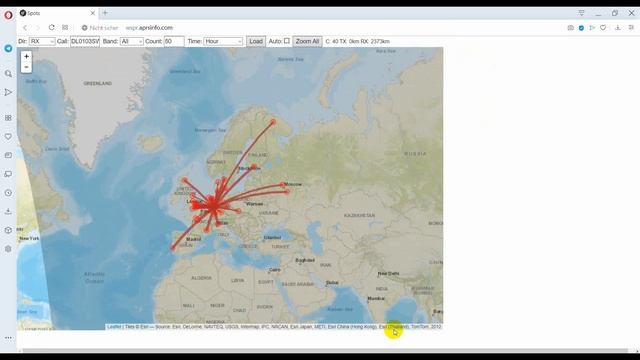Open the Speed Dial grid icon in sidebar
This screenshot has width=640, height=360.
tap(8, 118)
